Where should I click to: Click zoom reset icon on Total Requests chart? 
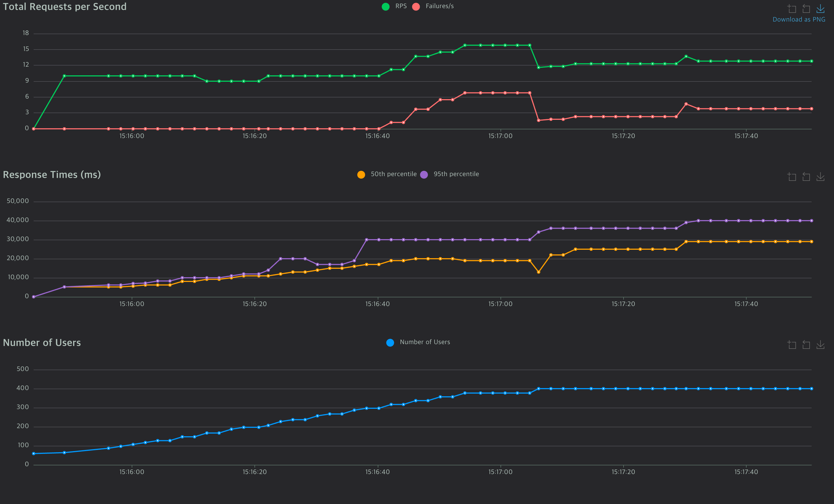(806, 8)
